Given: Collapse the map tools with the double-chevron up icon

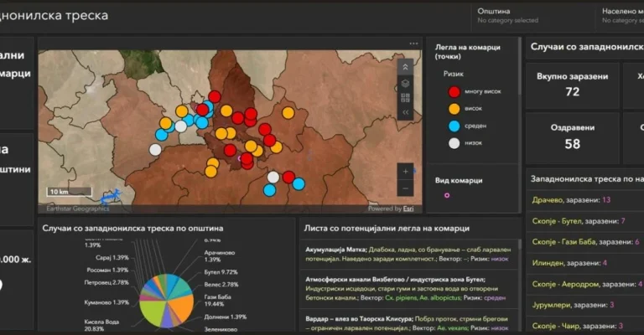Looking at the screenshot, I should tap(405, 67).
